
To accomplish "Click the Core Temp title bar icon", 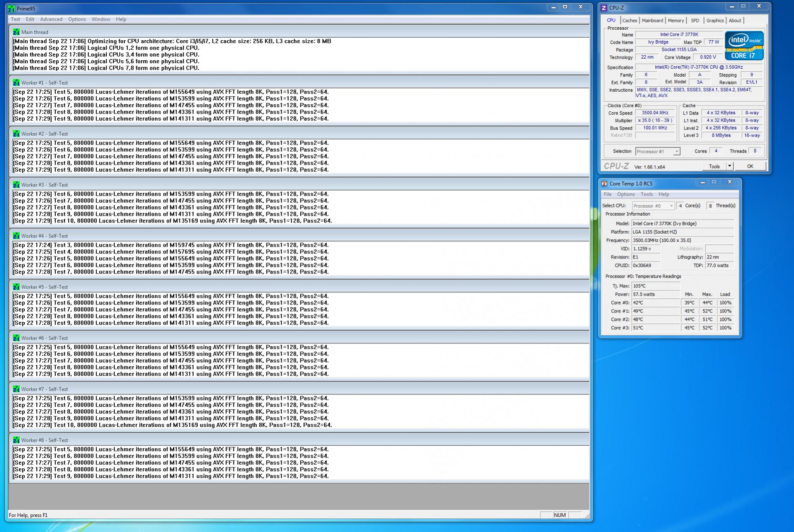I will click(x=604, y=183).
